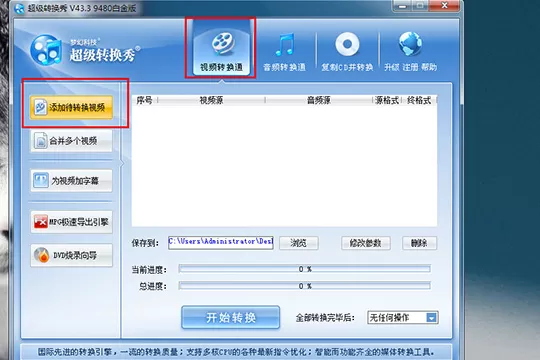Viewport: 540px width, 360px height.
Task: Click the CD disc icon
Action: click(x=347, y=44)
